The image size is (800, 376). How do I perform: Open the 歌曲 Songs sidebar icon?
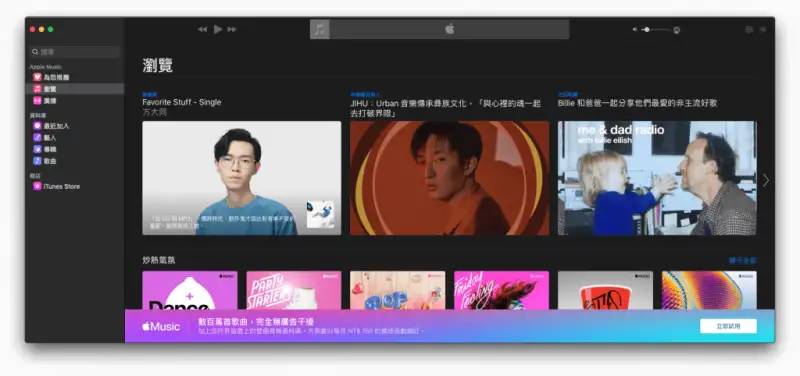(37, 161)
